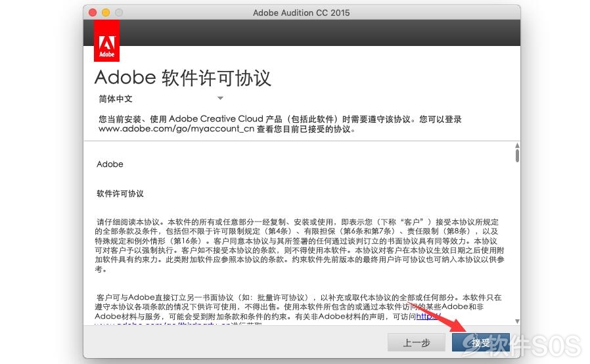Viewport: 590px width, 364px height.
Task: Click the bold '软件许可协议' subtitle text
Action: click(x=120, y=193)
